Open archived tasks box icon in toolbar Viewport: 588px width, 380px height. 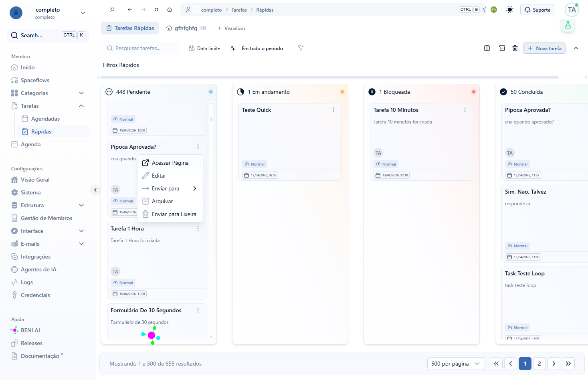[x=502, y=48]
